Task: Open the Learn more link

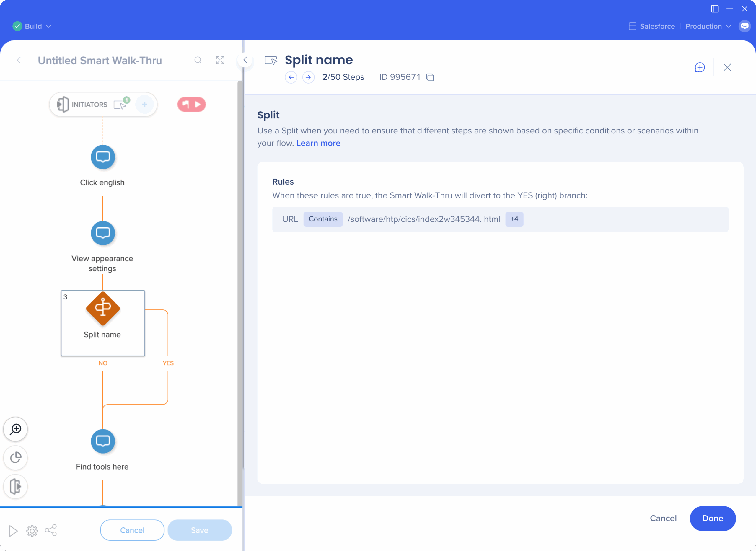Action: coord(318,143)
